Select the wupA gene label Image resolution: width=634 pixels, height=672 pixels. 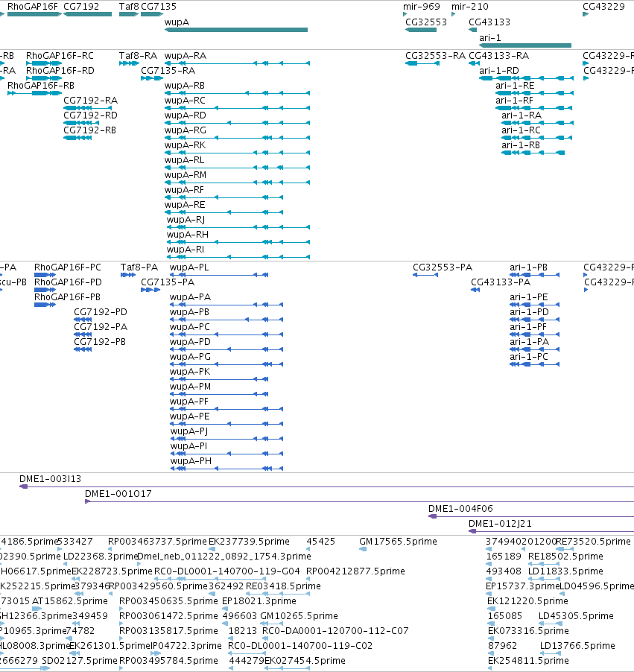click(x=177, y=22)
